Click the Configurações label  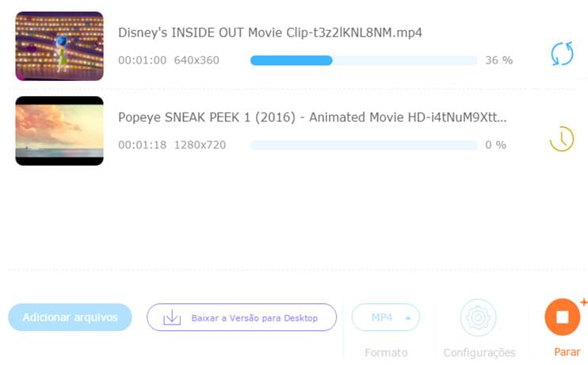click(x=479, y=352)
